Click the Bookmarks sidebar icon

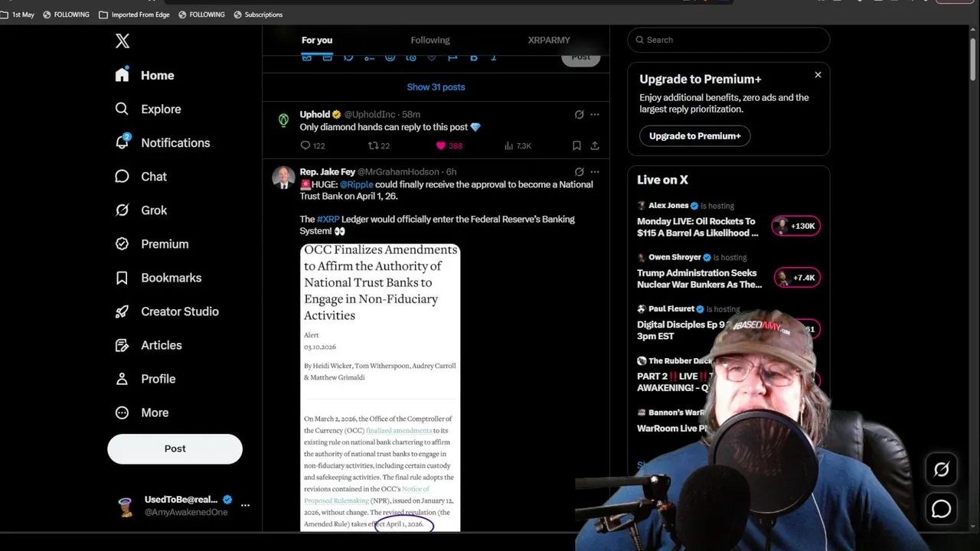coord(122,278)
